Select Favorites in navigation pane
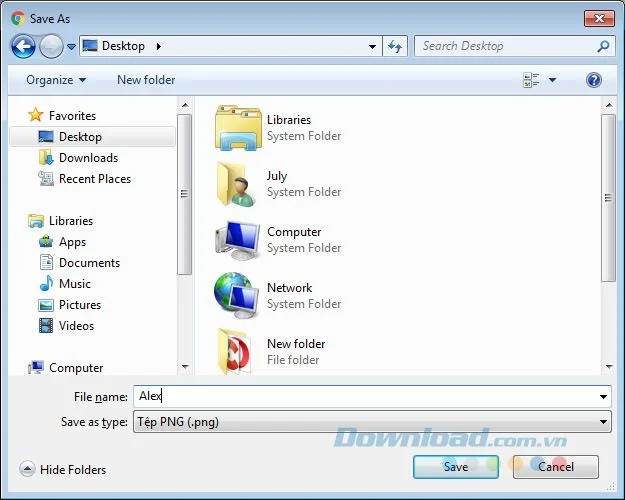 point(72,116)
